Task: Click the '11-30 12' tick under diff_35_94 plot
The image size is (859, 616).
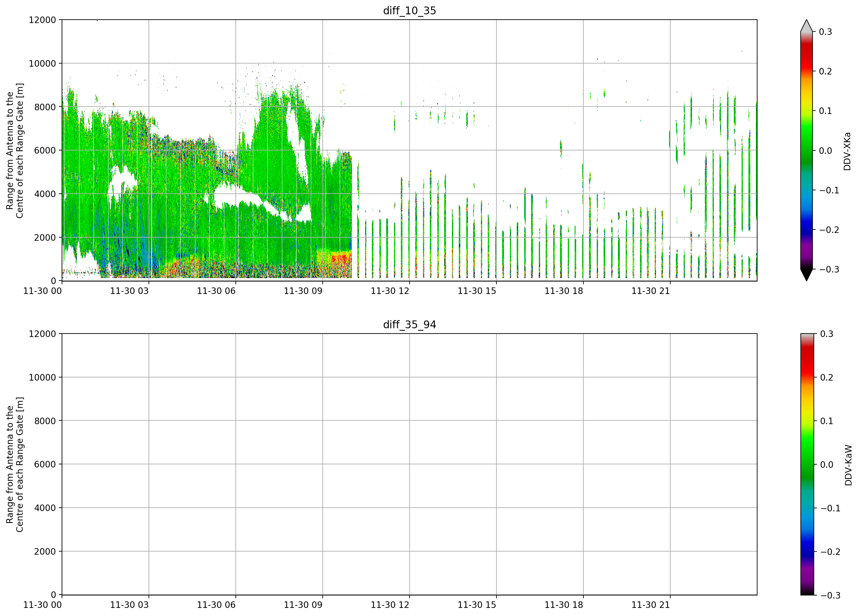Action: pos(390,605)
